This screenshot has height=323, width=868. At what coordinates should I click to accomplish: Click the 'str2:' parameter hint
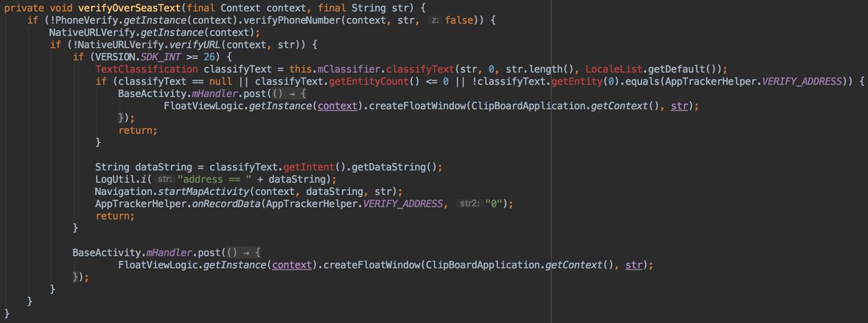(x=470, y=204)
